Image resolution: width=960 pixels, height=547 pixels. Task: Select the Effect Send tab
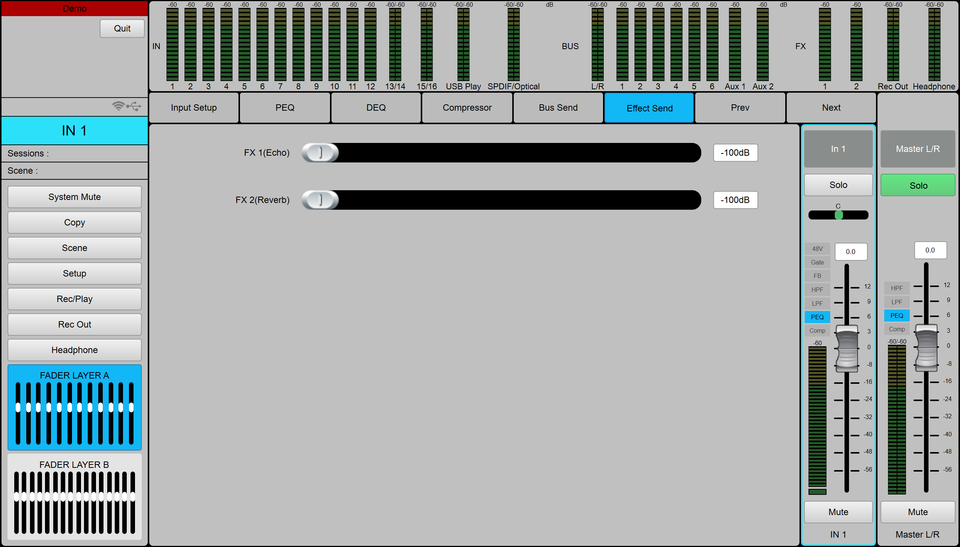[650, 108]
